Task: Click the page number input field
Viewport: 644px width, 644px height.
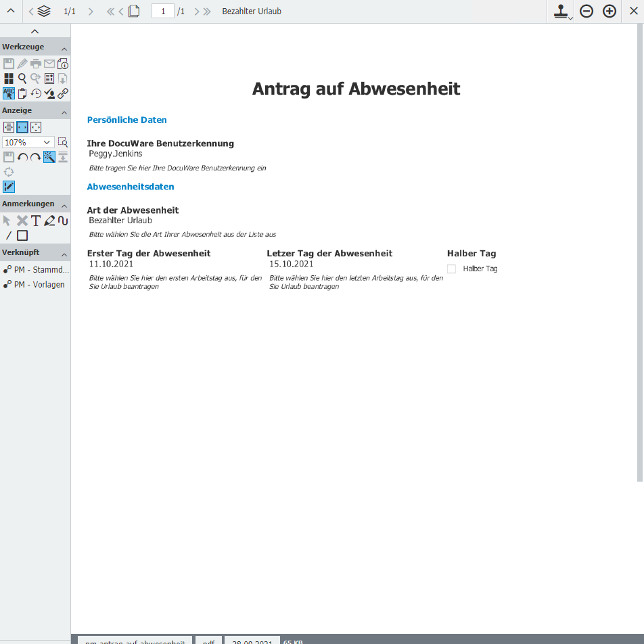Action: coord(162,11)
